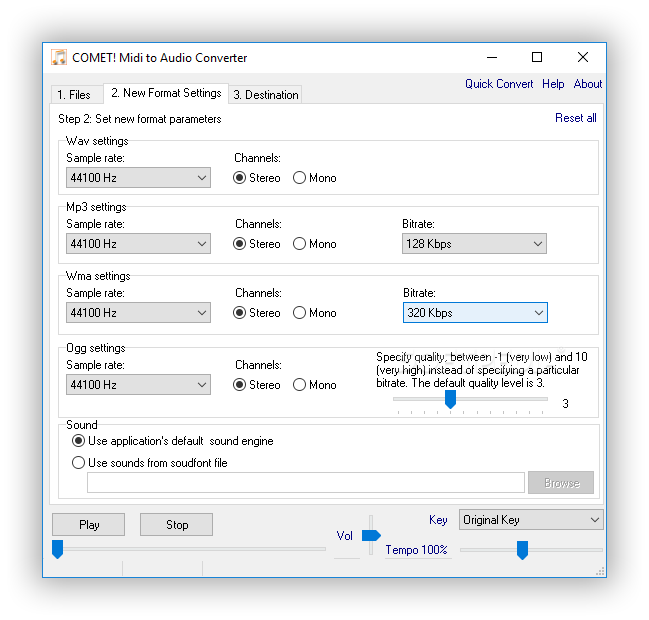Open the Original Key dropdown
This screenshot has height=620, width=649.
531,520
